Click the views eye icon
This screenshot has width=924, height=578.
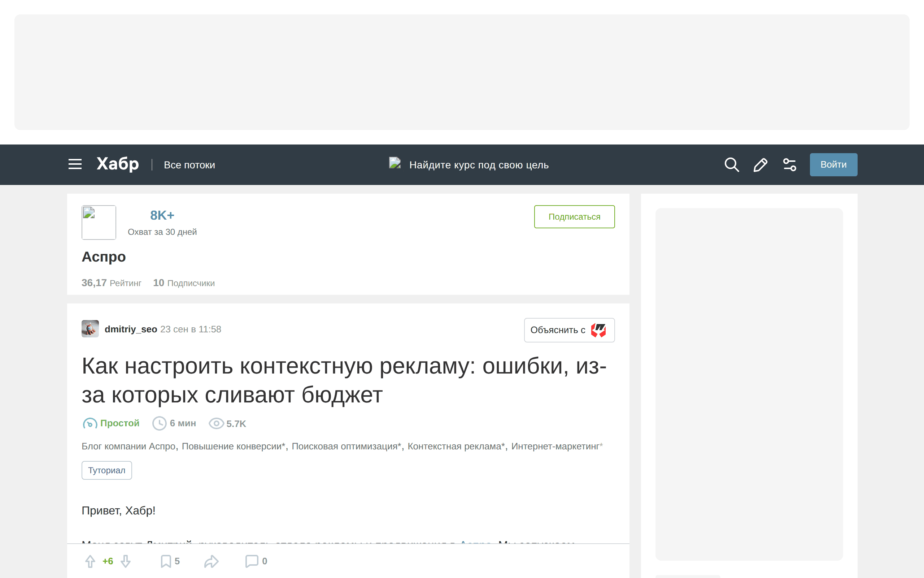click(x=216, y=423)
